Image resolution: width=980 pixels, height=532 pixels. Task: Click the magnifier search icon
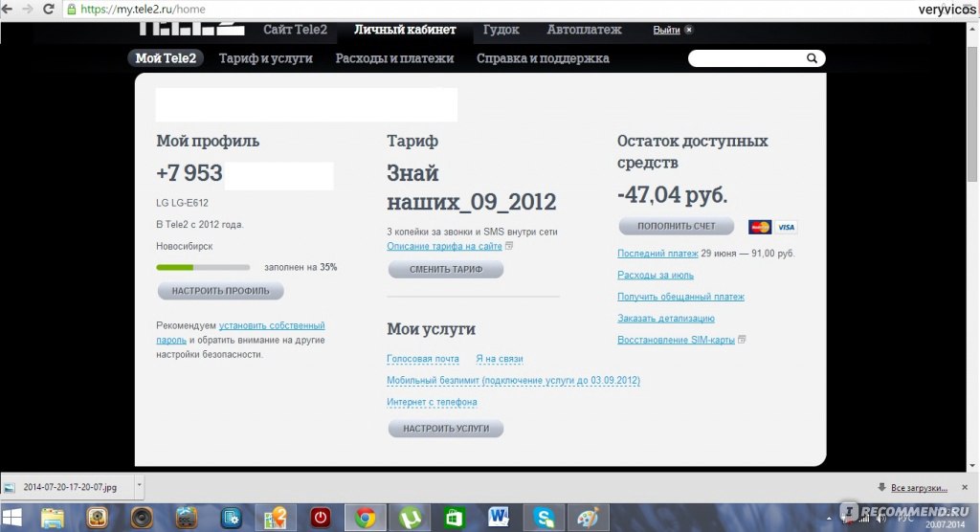(812, 58)
